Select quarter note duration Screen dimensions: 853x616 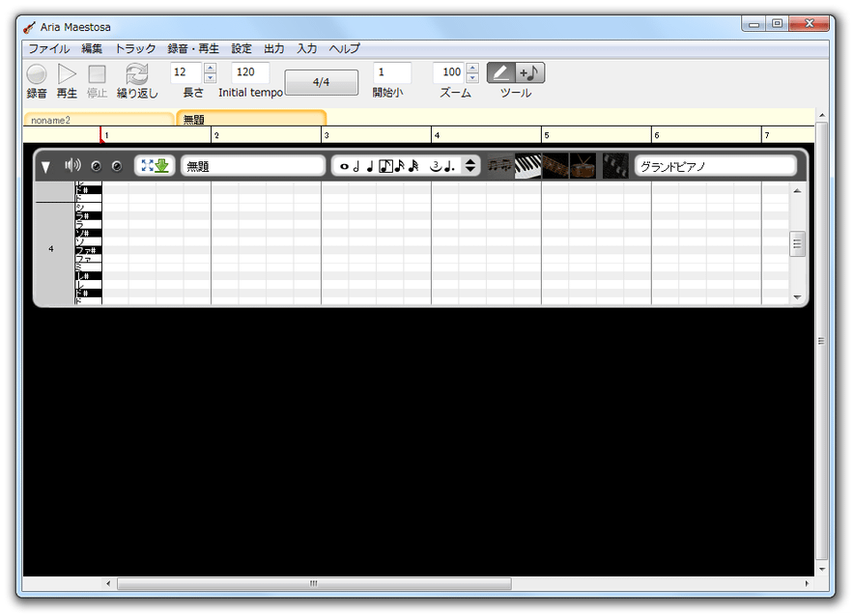coord(370,166)
